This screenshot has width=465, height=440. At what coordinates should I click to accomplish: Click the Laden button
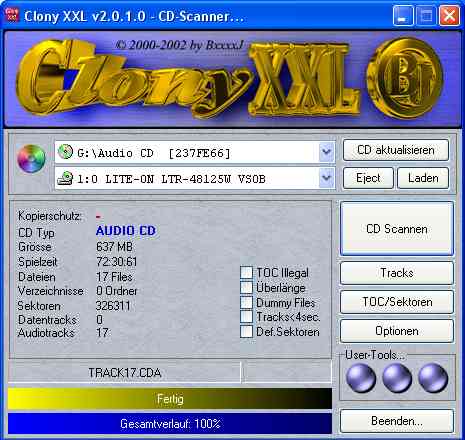click(x=423, y=178)
